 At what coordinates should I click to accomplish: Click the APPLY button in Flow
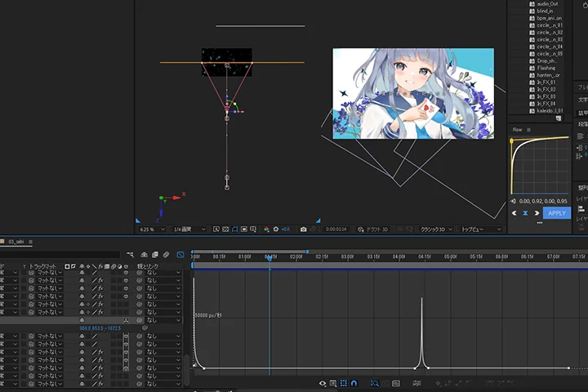click(557, 213)
